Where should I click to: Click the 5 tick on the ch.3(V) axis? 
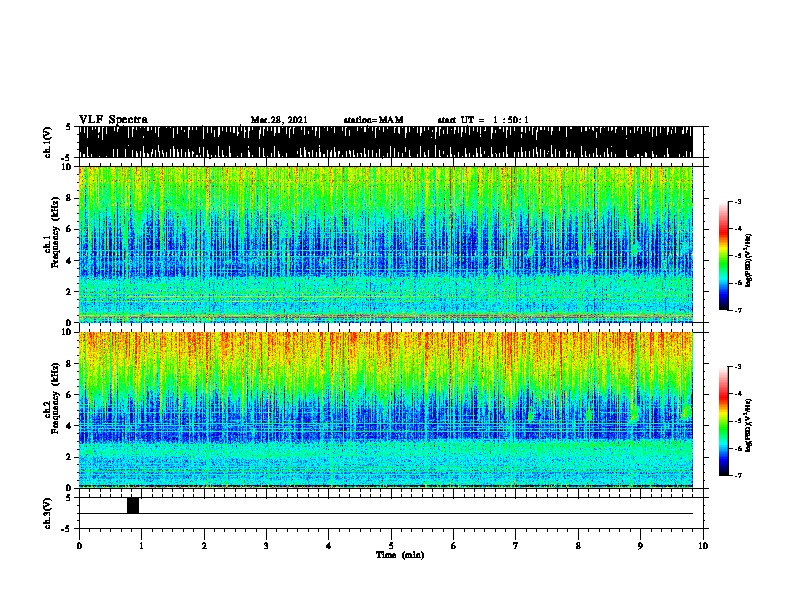[x=69, y=498]
